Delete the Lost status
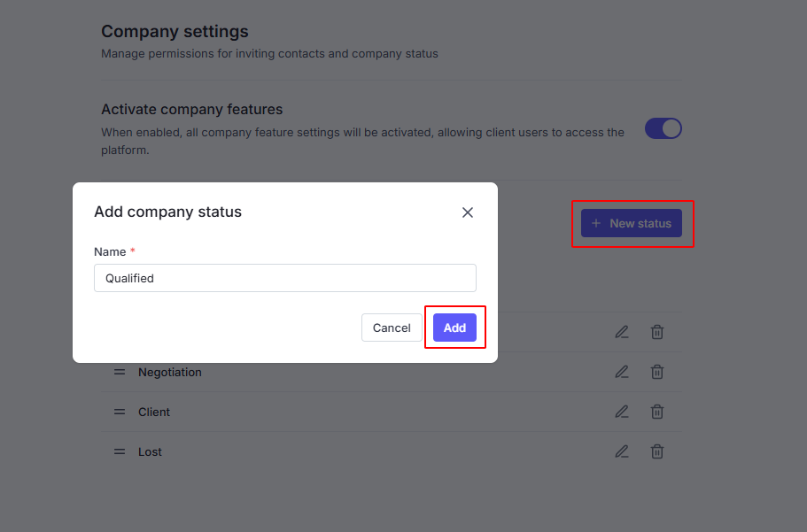 (x=657, y=451)
